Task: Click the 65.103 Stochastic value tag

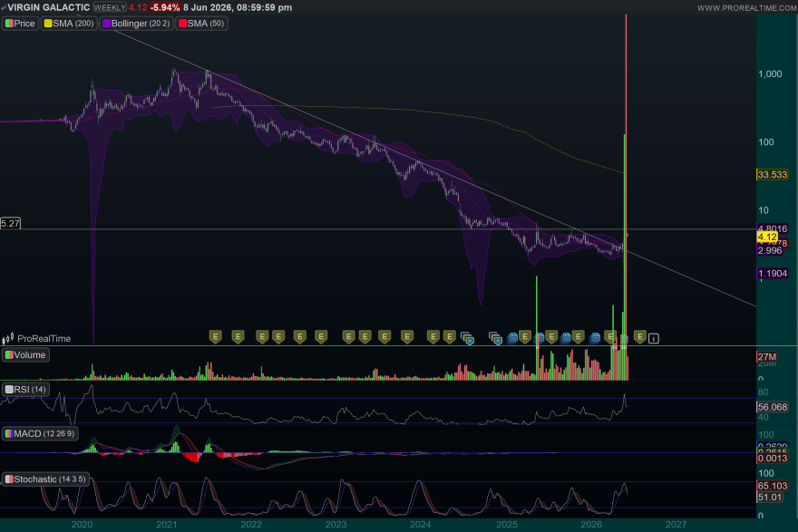Action: (773, 486)
